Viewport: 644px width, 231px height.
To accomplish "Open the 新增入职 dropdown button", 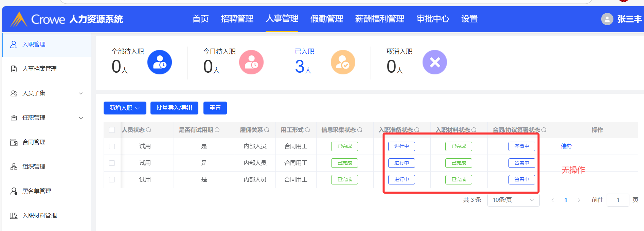I will tap(125, 108).
